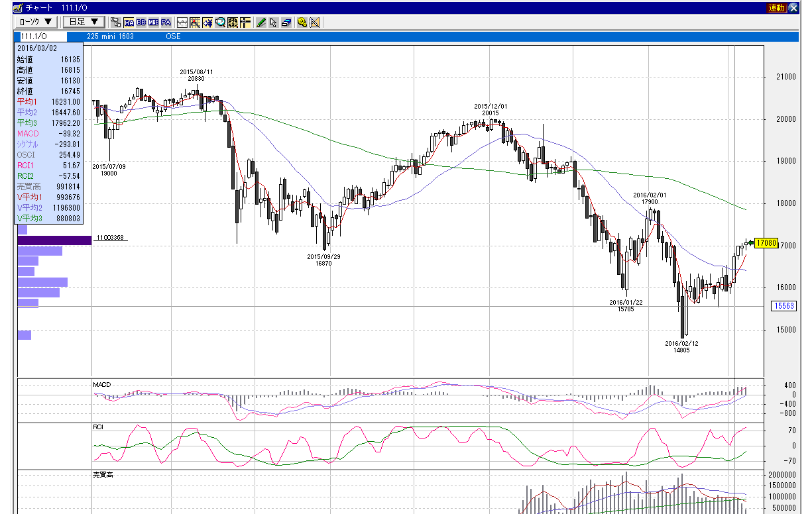Open chart settings gear icon
The width and height of the screenshot is (812, 514).
[302, 22]
